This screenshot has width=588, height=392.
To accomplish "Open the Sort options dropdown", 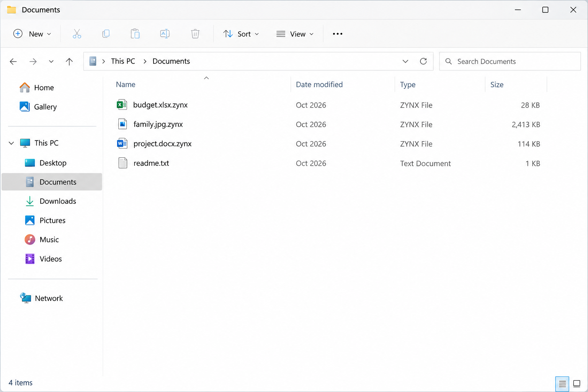I will coord(241,34).
